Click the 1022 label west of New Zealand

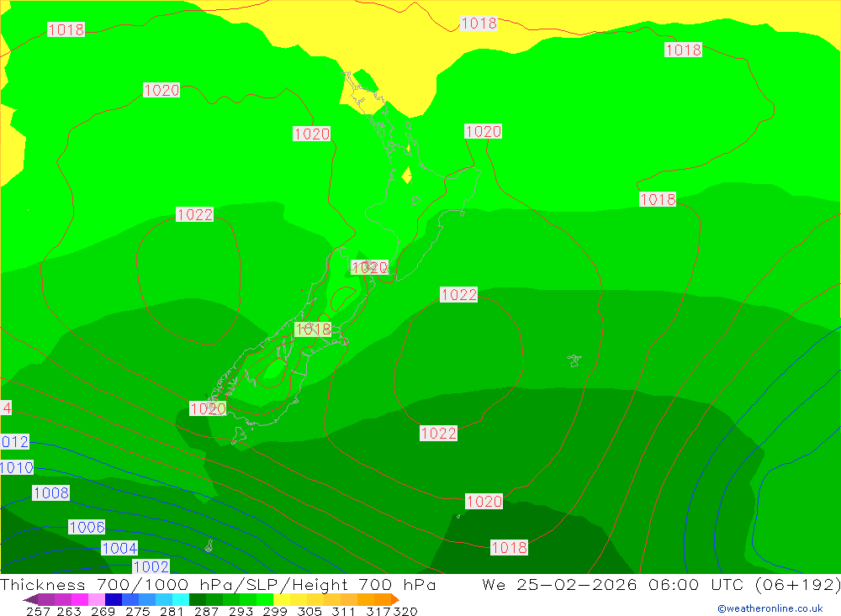click(195, 214)
